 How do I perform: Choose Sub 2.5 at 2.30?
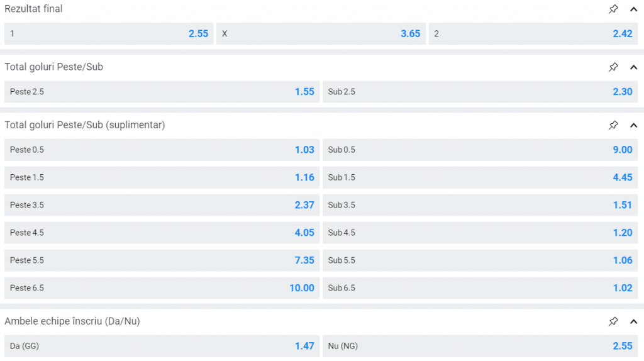pos(480,92)
